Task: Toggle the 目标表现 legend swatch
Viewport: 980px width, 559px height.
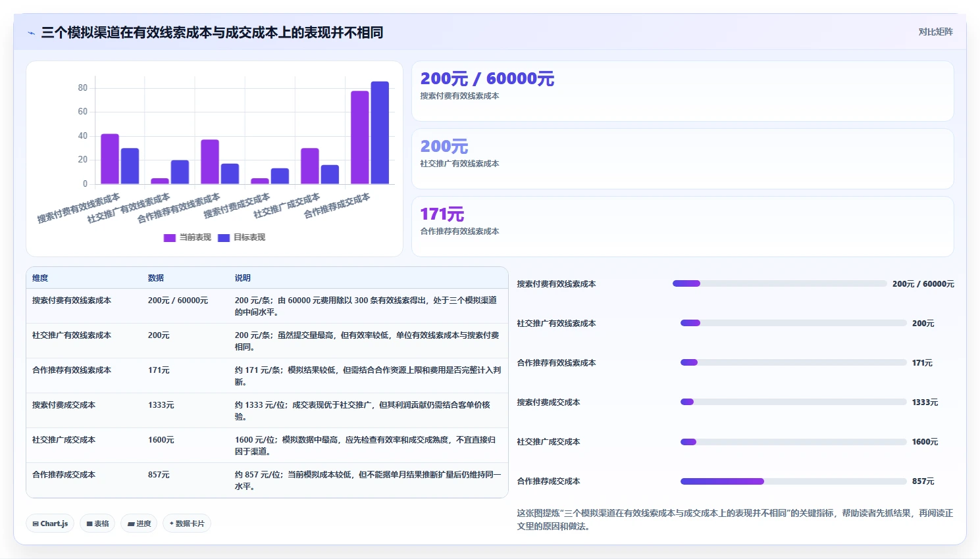Action: (224, 238)
